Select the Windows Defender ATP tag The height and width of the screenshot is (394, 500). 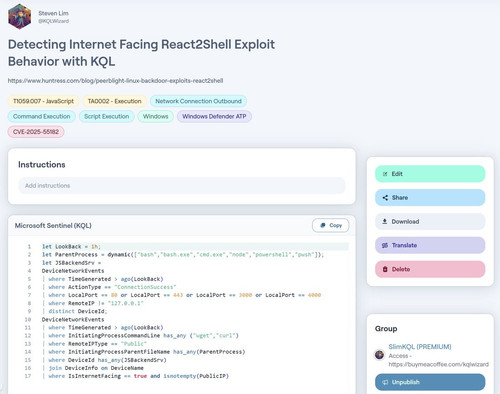click(214, 116)
